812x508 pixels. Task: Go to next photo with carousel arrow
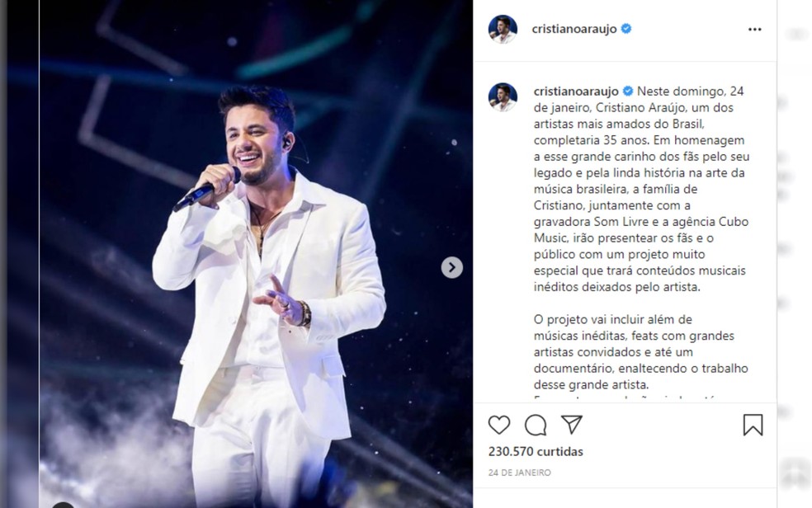(452, 267)
